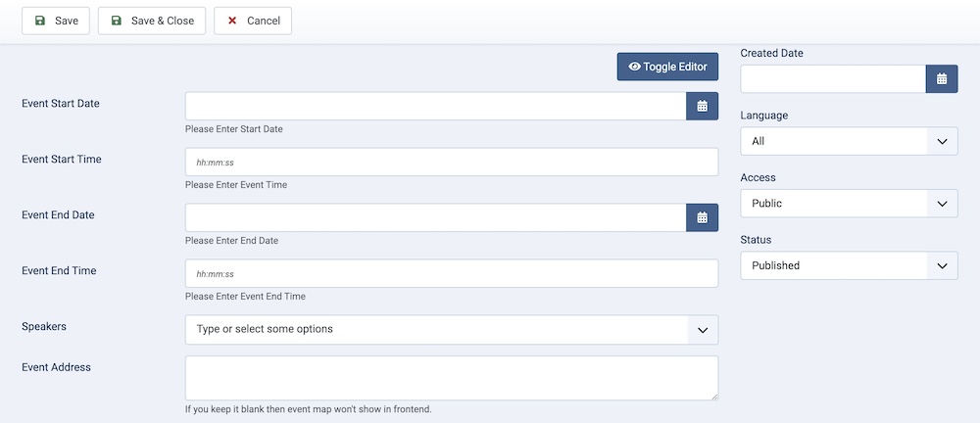Expand the Language dropdown

pos(849,141)
